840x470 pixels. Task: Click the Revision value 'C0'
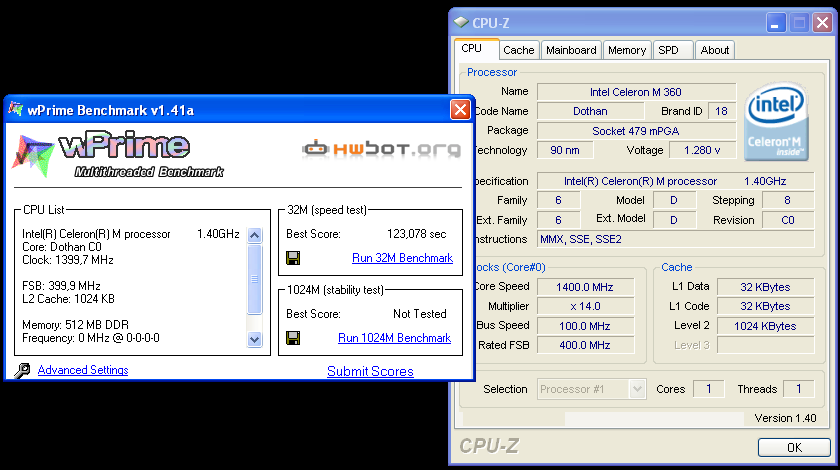pyautogui.click(x=788, y=220)
